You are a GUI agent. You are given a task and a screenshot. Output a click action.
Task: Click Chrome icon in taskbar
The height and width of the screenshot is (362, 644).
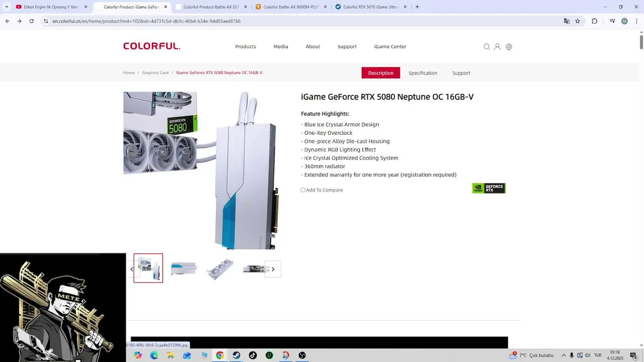point(220,355)
